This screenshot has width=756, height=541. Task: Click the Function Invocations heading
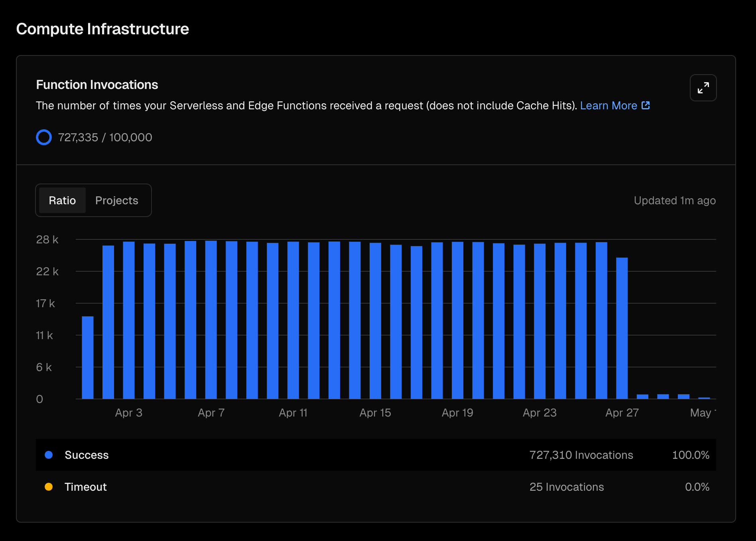click(x=97, y=85)
